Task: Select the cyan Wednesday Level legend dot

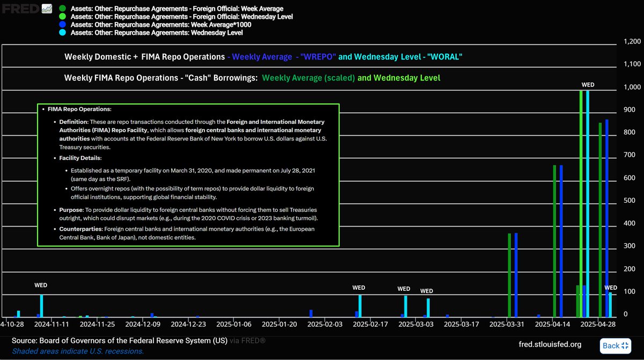Action: (x=62, y=32)
